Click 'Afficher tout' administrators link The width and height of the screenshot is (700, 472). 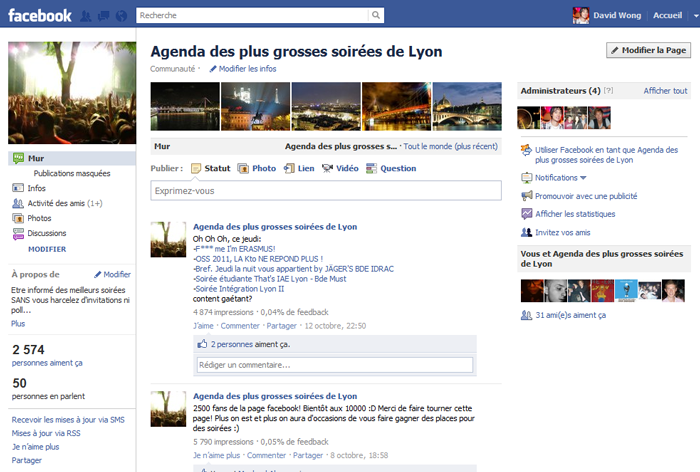[x=665, y=91]
